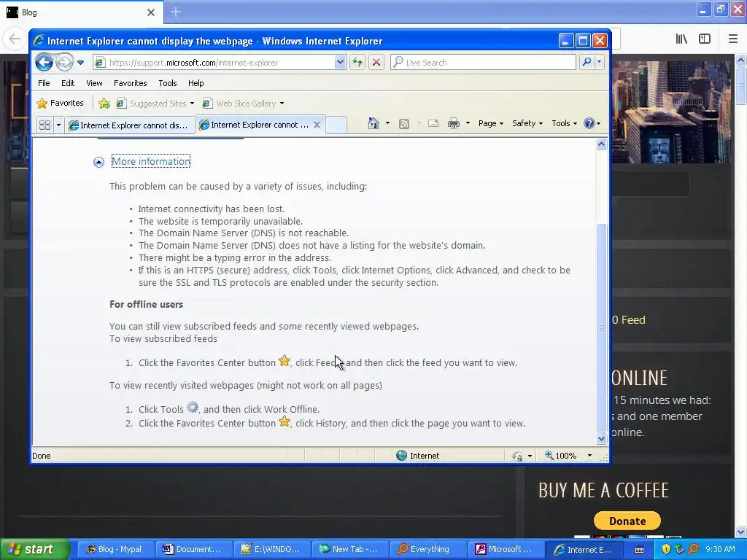Collapse the More information section arrow
Viewport: 747px width, 560px height.
(x=98, y=163)
